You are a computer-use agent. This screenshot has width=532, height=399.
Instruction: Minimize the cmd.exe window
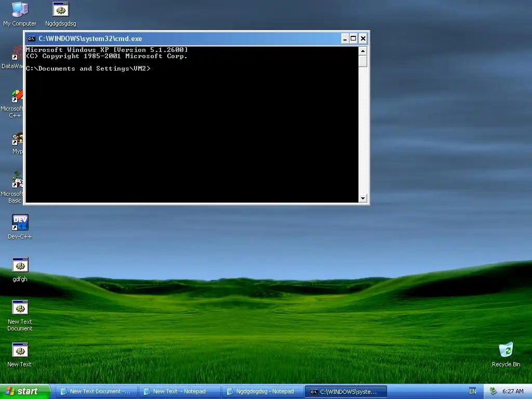click(345, 38)
